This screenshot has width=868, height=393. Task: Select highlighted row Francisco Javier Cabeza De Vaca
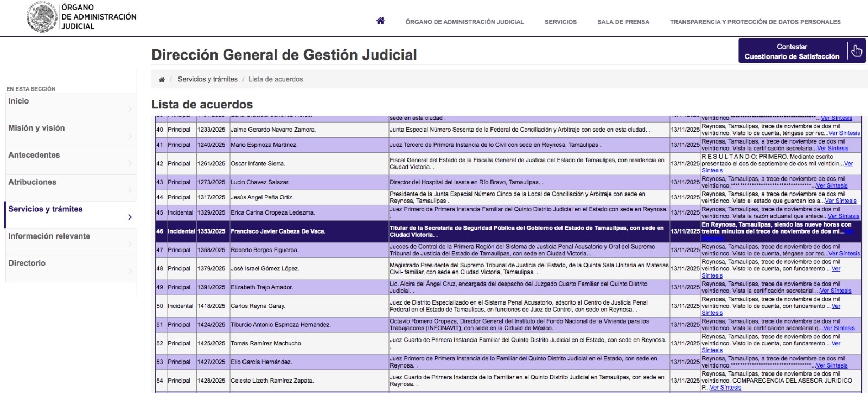point(278,231)
